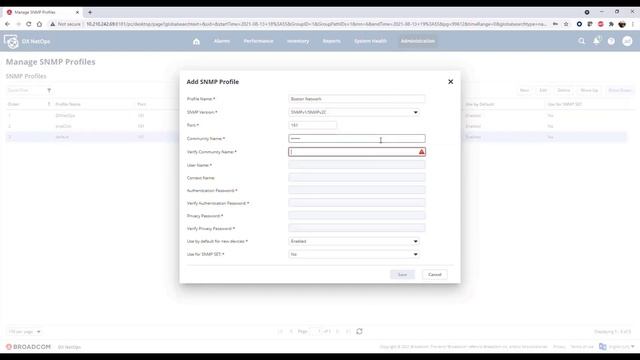Click the Port input field
Image resolution: width=640 pixels, height=360 pixels.
point(313,125)
